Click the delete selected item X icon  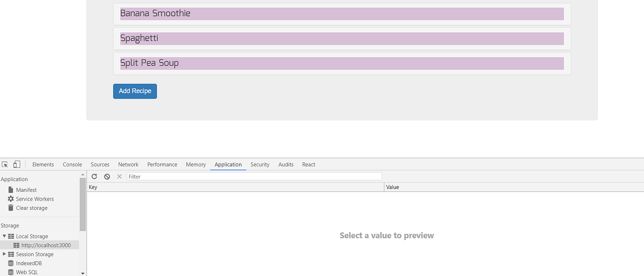tap(119, 176)
